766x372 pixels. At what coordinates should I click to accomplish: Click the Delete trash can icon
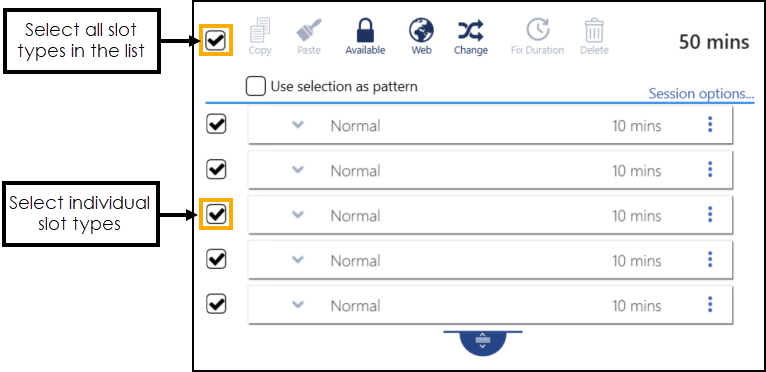tap(595, 30)
